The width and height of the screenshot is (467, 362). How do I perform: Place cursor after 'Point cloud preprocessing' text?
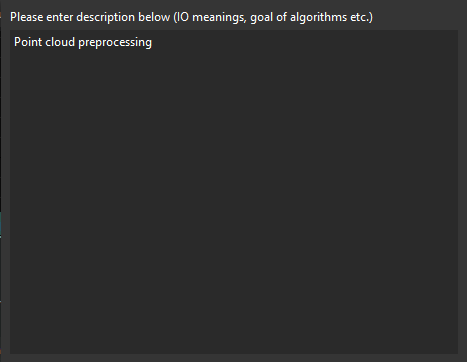[x=152, y=42]
